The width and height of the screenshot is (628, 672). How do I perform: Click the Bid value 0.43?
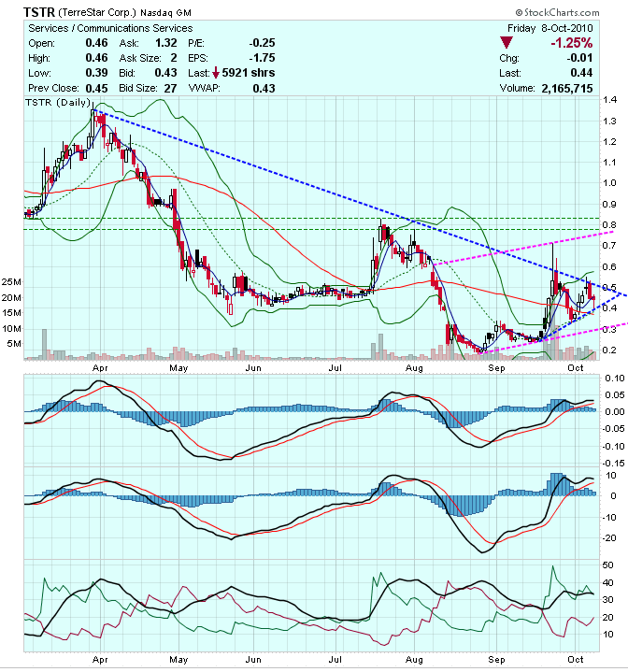pos(166,73)
